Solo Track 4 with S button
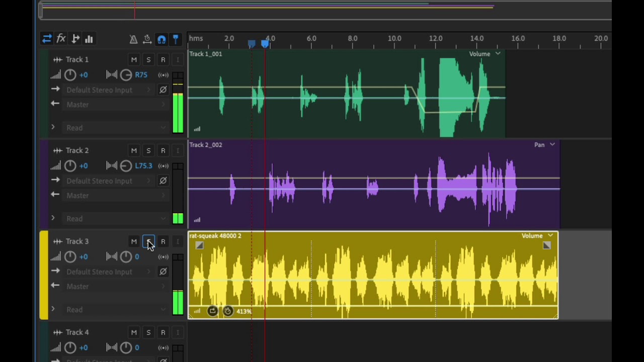Screen dimensions: 644x362 (x=148, y=332)
